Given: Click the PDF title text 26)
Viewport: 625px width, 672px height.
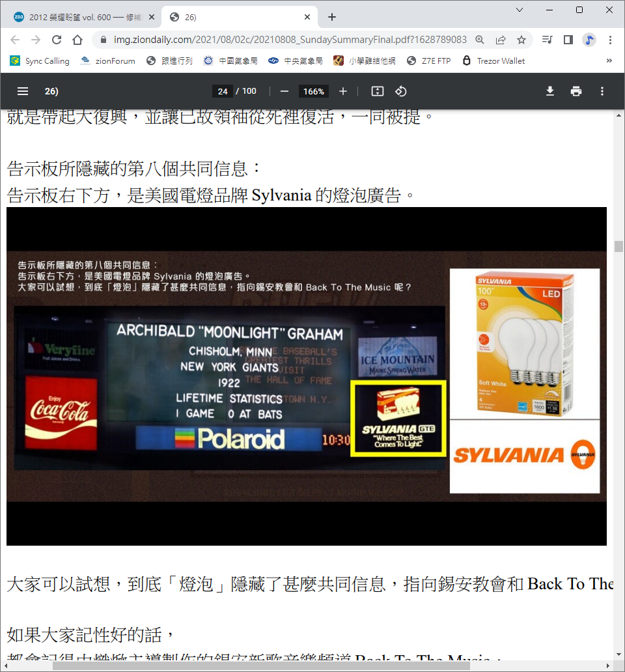Looking at the screenshot, I should click(x=51, y=91).
